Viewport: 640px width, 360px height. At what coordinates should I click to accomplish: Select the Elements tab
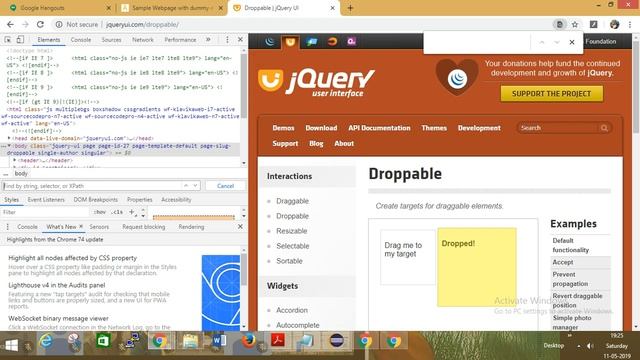(x=49, y=40)
